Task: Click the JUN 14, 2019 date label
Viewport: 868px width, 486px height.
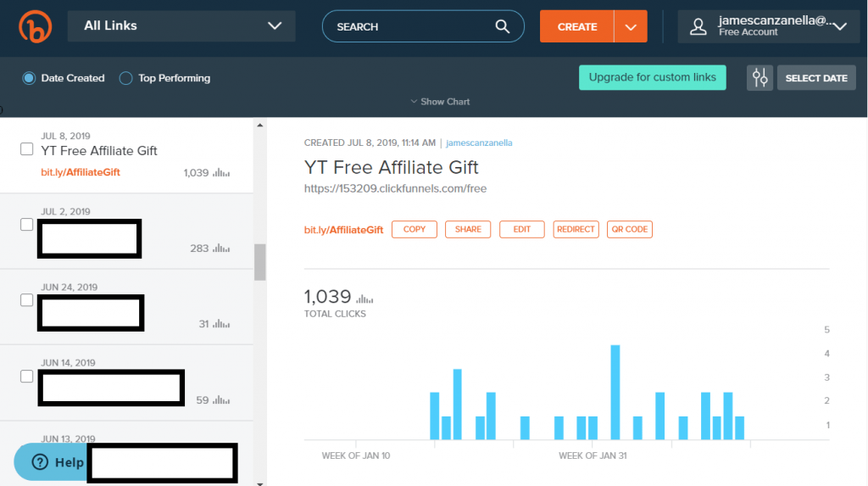Action: pos(68,363)
